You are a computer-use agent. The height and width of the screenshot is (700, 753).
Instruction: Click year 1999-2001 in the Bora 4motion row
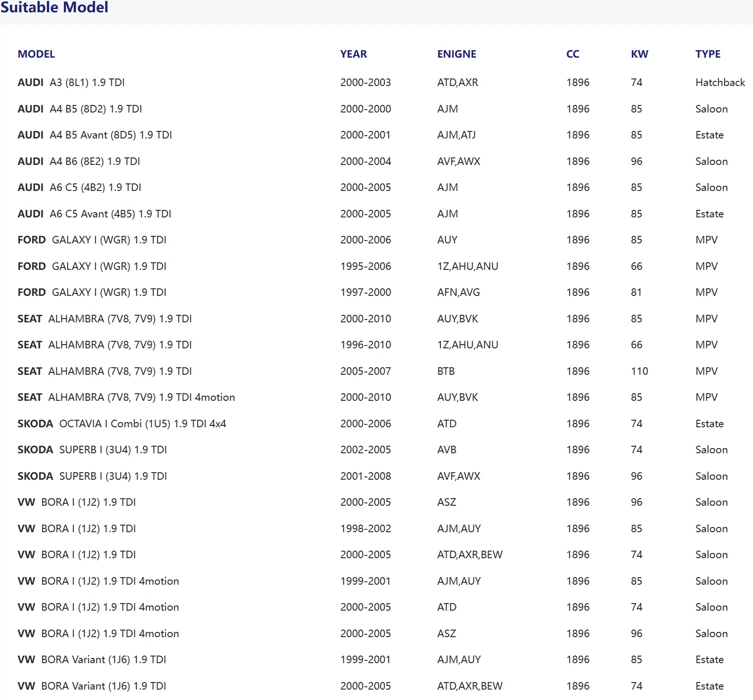coord(366,581)
